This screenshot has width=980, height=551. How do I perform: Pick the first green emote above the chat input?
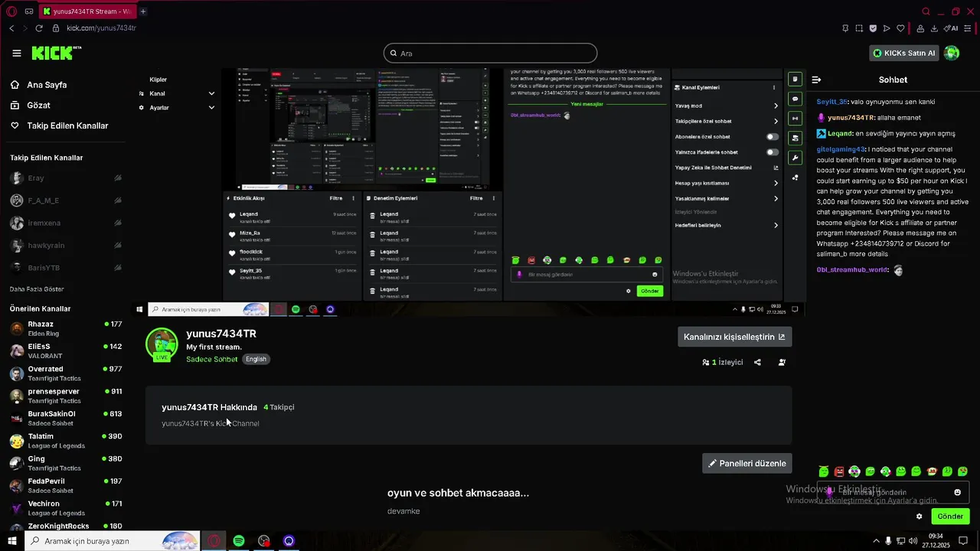coord(823,471)
